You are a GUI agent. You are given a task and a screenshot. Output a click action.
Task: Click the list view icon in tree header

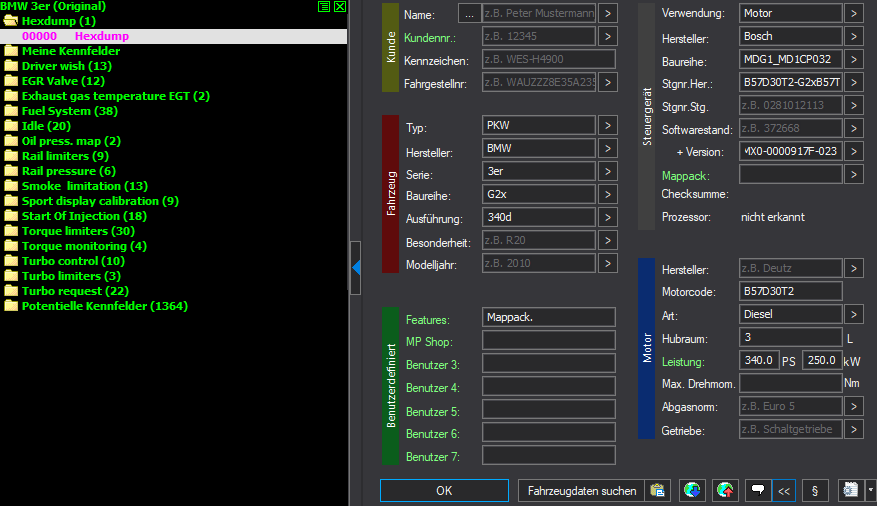pos(324,6)
